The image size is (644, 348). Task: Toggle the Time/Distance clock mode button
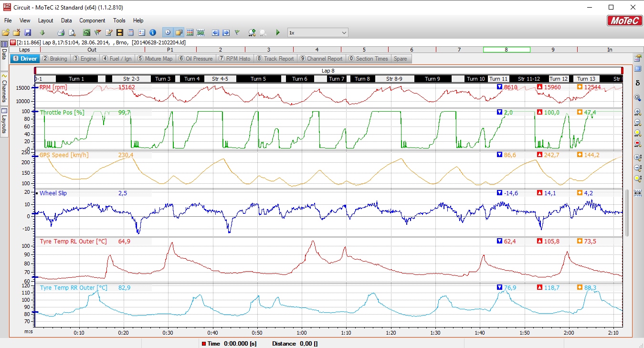[x=168, y=32]
